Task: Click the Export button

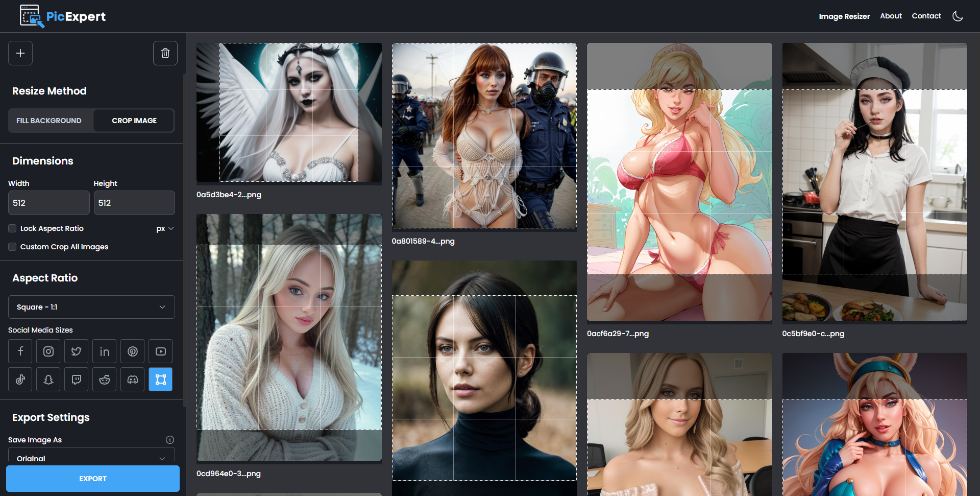Action: [93, 479]
